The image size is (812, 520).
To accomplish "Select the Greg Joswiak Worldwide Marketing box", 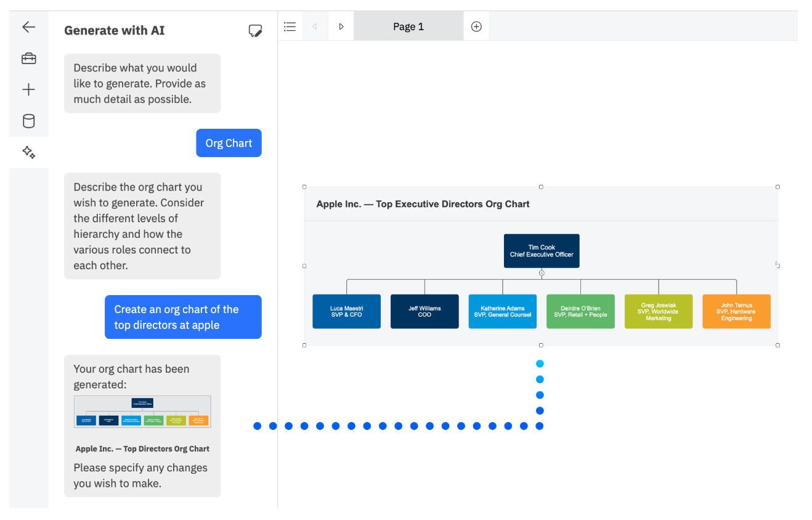I will pyautogui.click(x=659, y=311).
